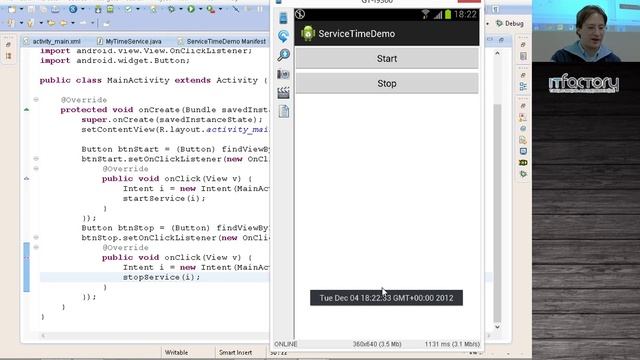Image resolution: width=640 pixels, height=360 pixels.
Task: Click the Problems view icon in right trim
Action: click(x=523, y=117)
